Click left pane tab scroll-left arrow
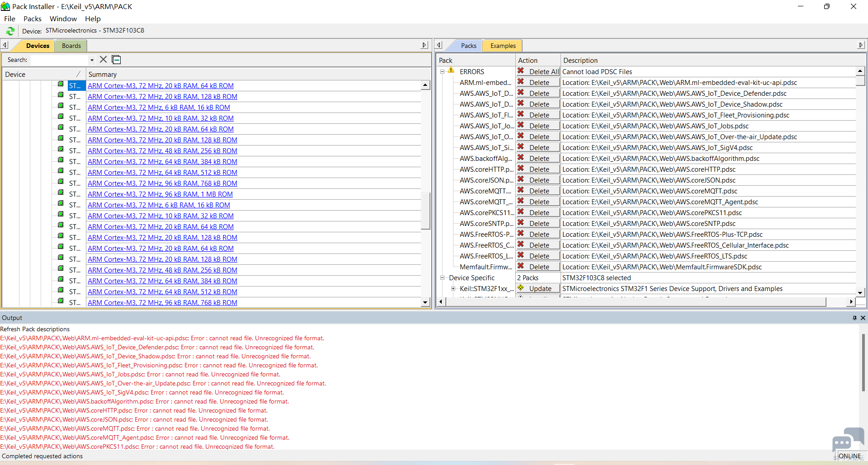 click(x=5, y=45)
